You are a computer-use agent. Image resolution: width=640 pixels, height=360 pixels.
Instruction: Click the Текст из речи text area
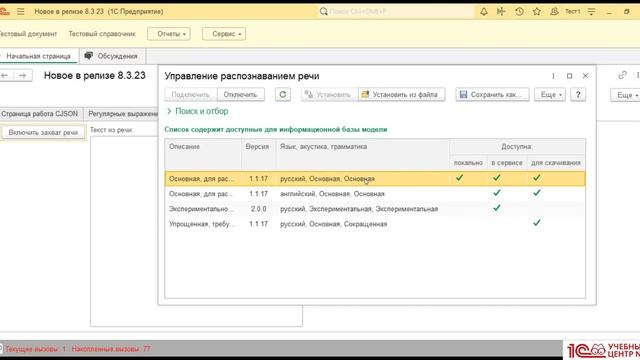196,231
